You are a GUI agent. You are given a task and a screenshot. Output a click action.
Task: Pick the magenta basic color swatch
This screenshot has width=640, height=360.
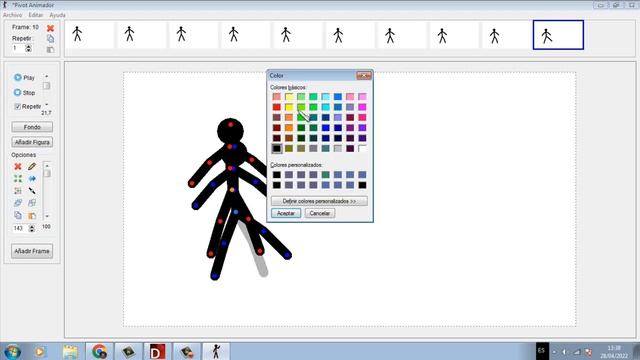point(362,107)
